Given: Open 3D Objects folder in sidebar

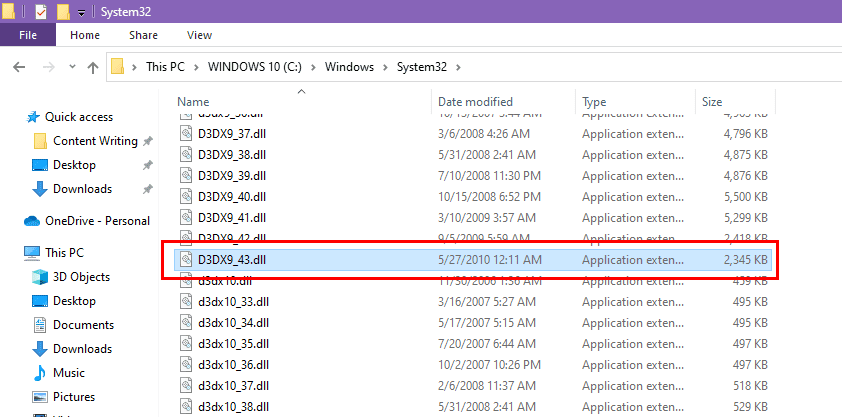Looking at the screenshot, I should click(81, 277).
